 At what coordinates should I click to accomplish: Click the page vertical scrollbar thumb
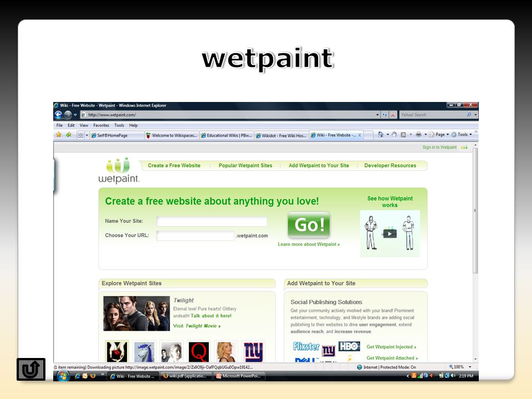point(475,211)
